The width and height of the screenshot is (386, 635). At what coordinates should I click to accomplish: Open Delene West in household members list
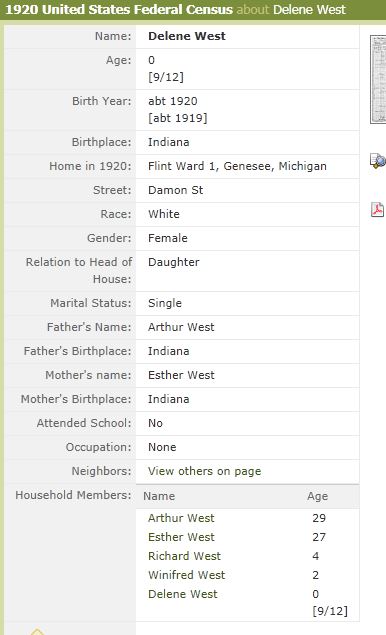[x=183, y=594]
